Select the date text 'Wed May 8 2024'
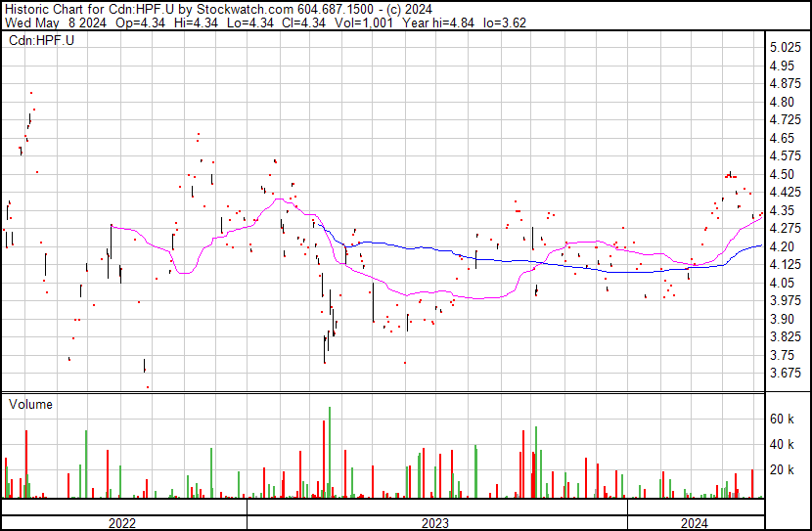 (x=56, y=22)
